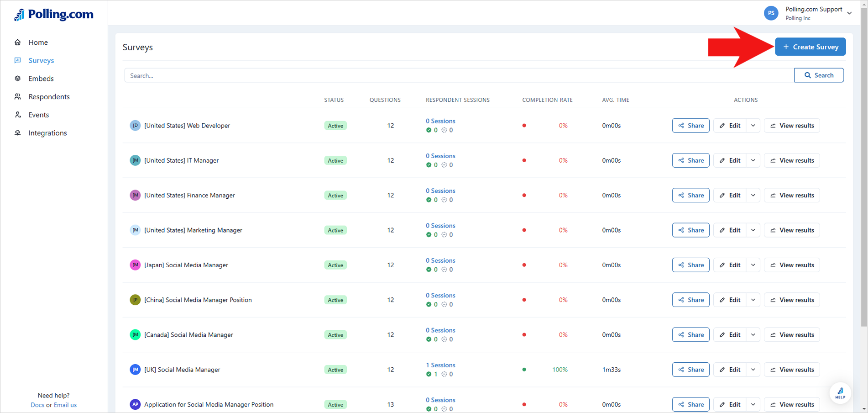Click the Create Survey button
The height and width of the screenshot is (413, 868).
pos(810,47)
